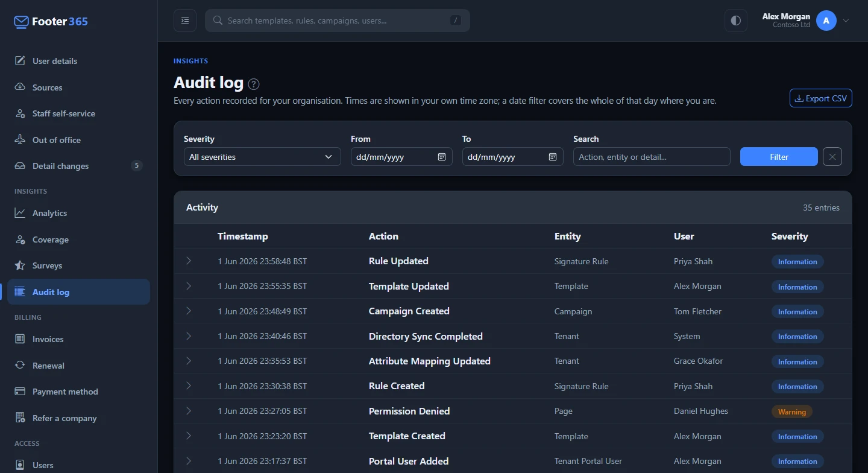The width and height of the screenshot is (868, 473).
Task: Open Payment method page
Action: [x=79, y=392]
